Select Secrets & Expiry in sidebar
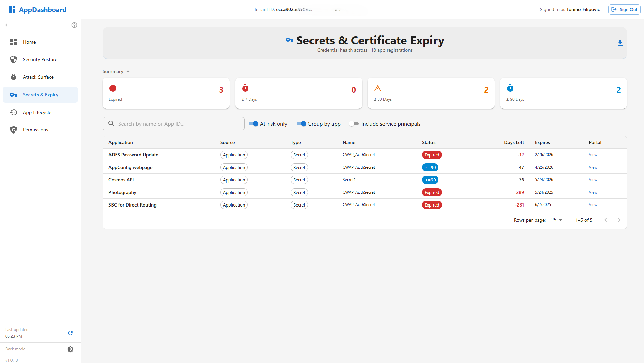This screenshot has height=363, width=644. pyautogui.click(x=41, y=95)
